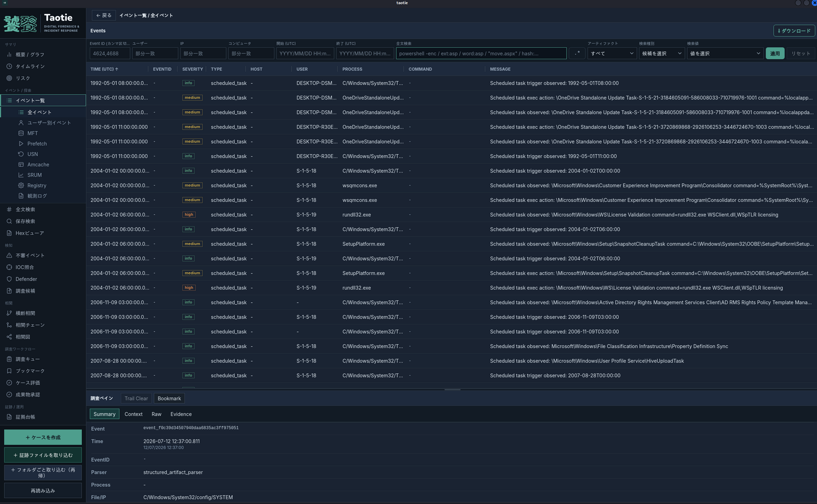Go back with 戻る button
817x504 pixels.
[104, 15]
